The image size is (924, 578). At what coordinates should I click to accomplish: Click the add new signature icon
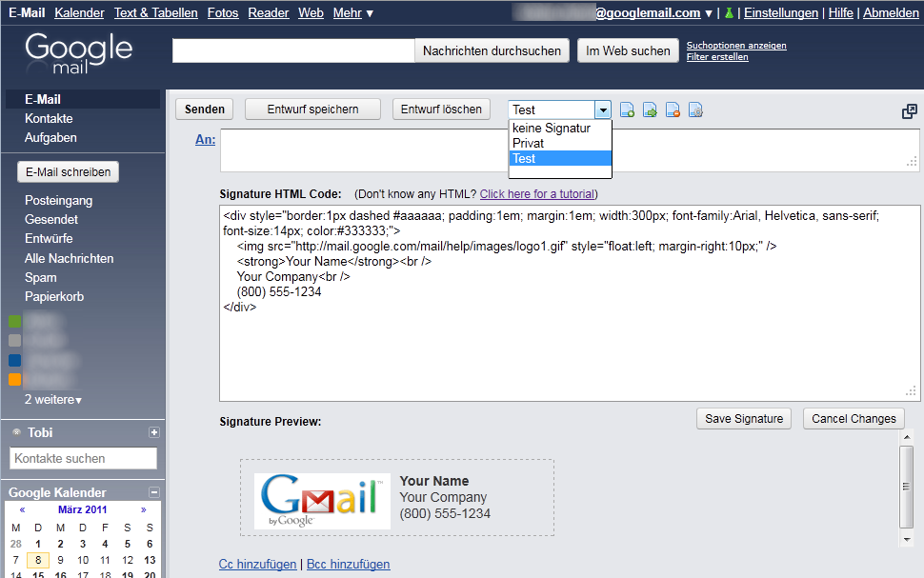[x=627, y=110]
